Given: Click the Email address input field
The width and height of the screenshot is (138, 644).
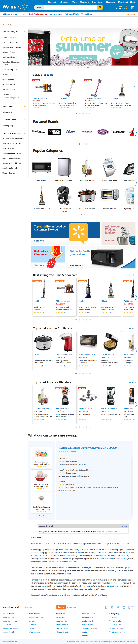Looking at the screenshot, I should 38,607.
